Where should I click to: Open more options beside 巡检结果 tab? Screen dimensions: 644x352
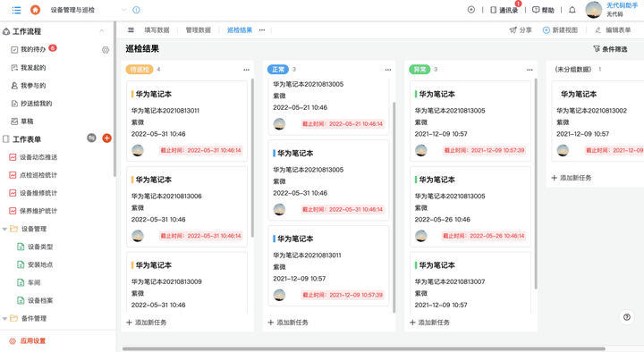(262, 30)
